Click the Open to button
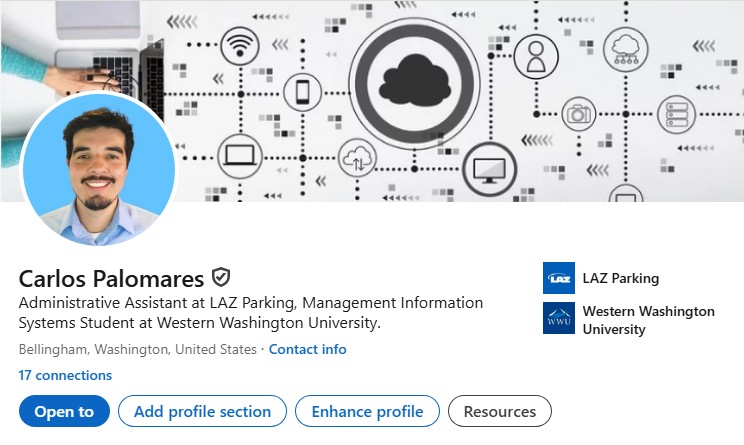The width and height of the screenshot is (744, 445). coord(65,411)
